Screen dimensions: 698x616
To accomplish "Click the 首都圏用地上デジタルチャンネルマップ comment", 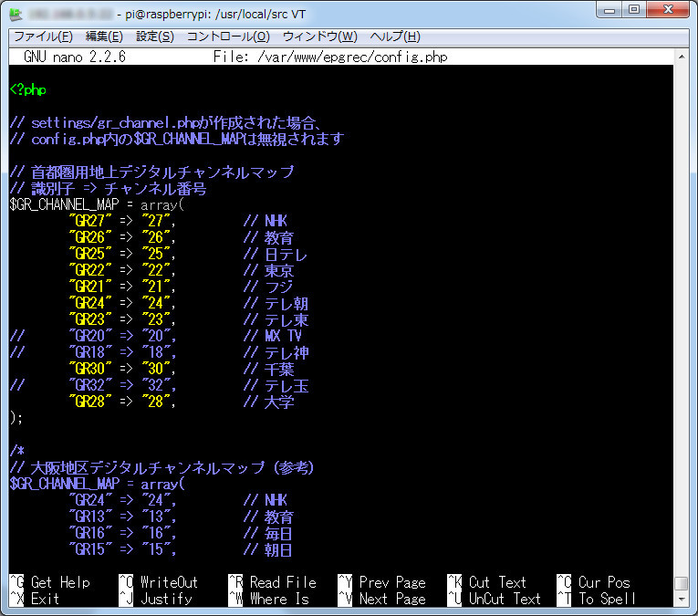I will (151, 172).
